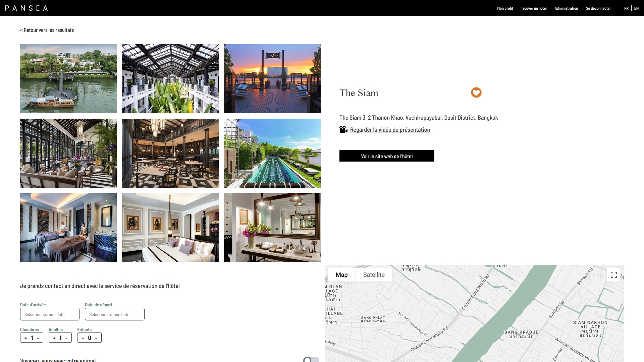Increase the Adultes count with plus
Screen dimensions: 644x362
(54, 338)
